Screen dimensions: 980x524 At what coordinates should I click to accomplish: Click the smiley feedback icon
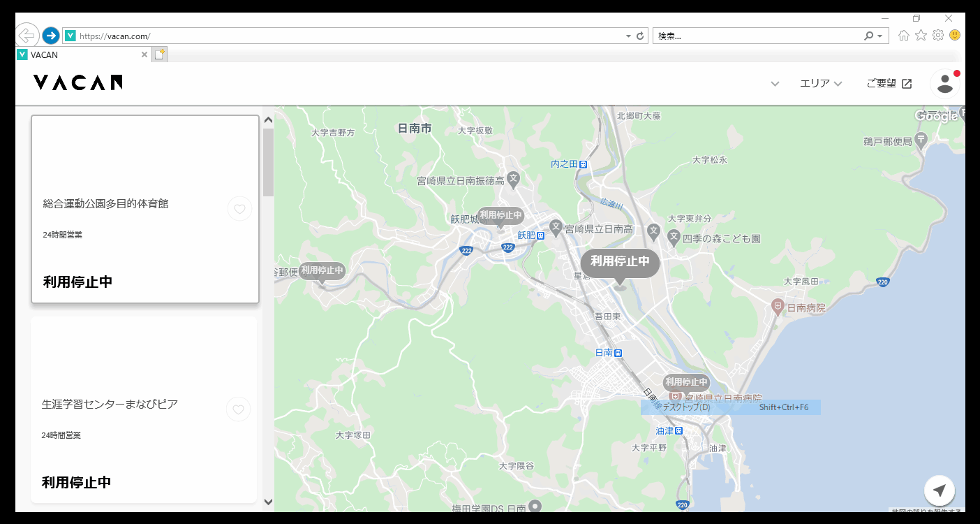click(955, 35)
